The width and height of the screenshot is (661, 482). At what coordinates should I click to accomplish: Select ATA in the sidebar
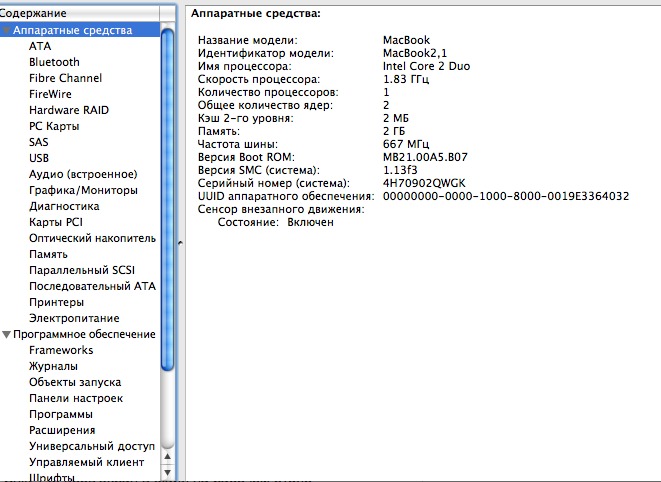40,46
